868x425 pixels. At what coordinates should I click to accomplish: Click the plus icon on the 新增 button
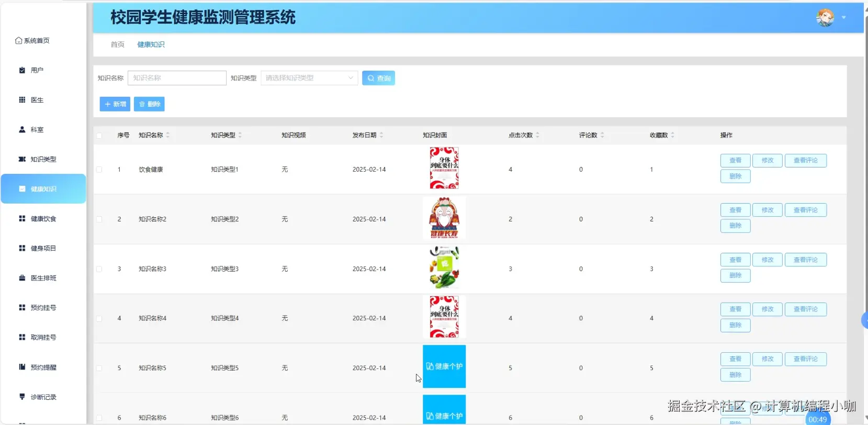108,104
